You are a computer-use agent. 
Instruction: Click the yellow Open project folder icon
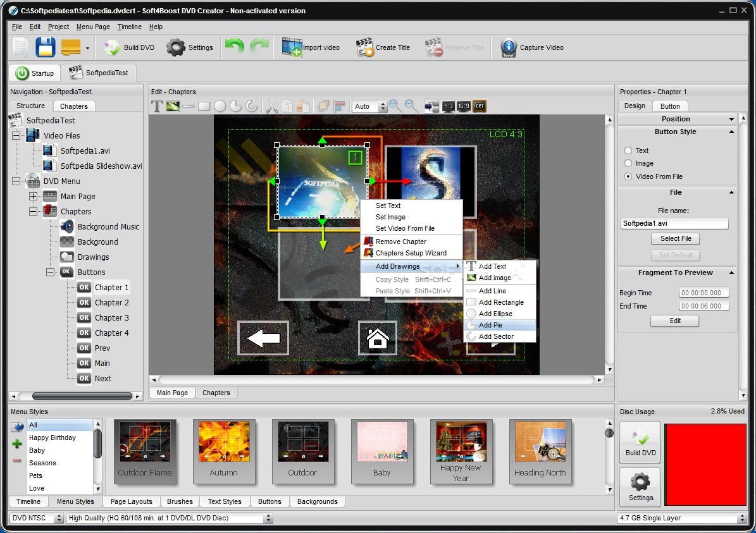71,47
